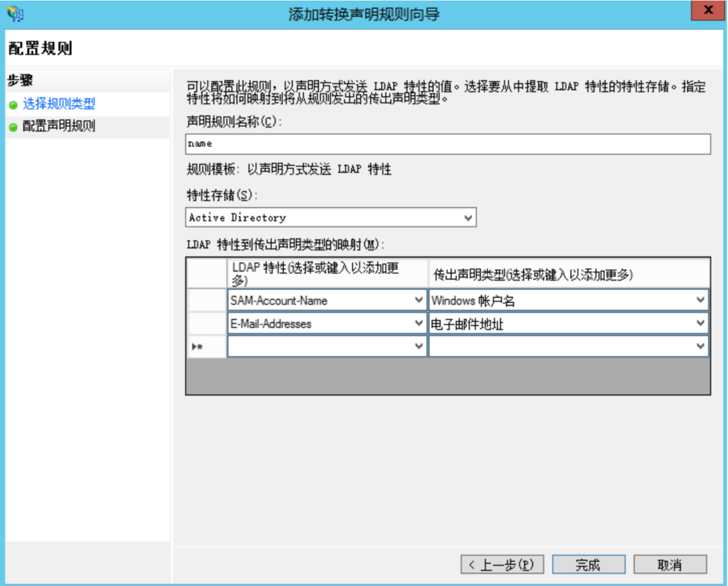Select the row header of SAM-Account-Name row
The width and height of the screenshot is (728, 586).
point(206,300)
